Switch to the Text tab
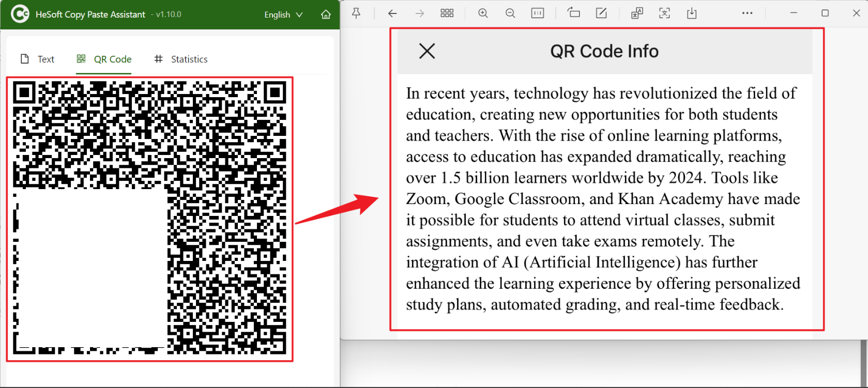868x388 pixels. coord(37,59)
